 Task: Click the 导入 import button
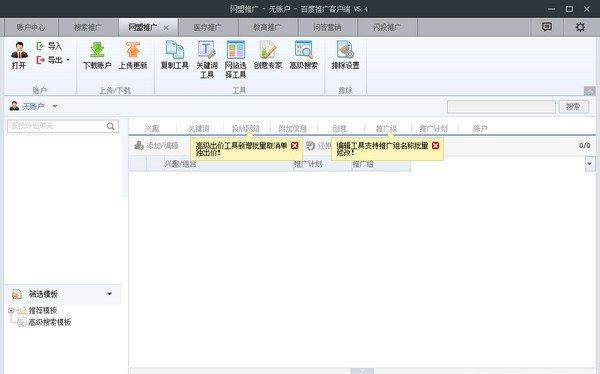tap(49, 46)
